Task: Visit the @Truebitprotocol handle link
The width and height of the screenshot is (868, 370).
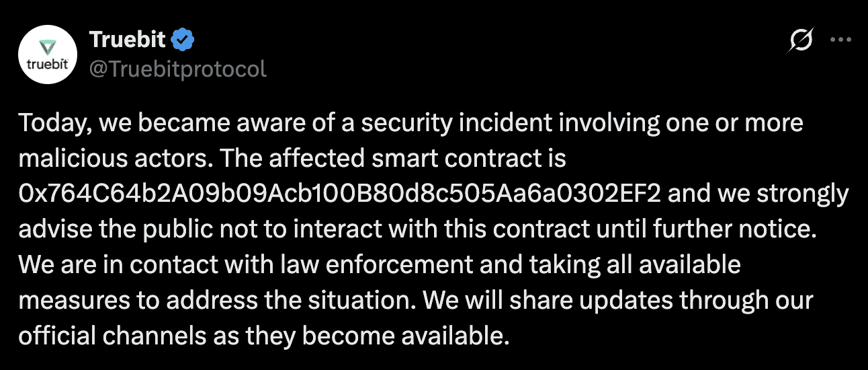Action: 177,69
